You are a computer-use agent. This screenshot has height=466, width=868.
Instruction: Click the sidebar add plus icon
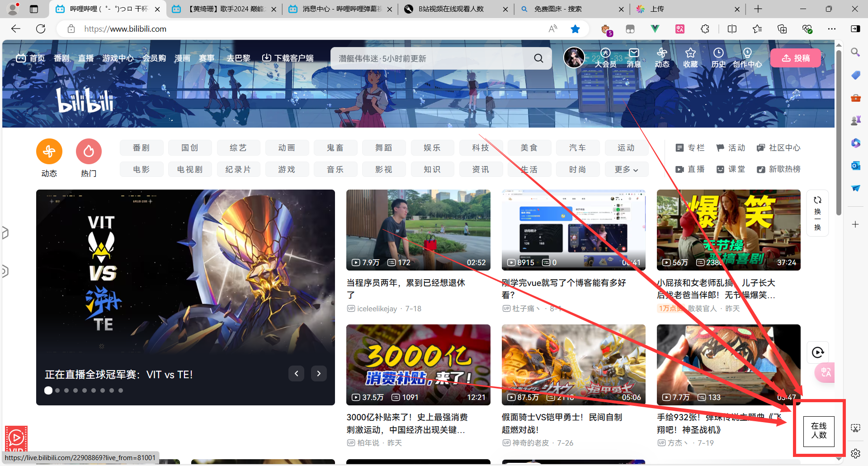click(855, 224)
